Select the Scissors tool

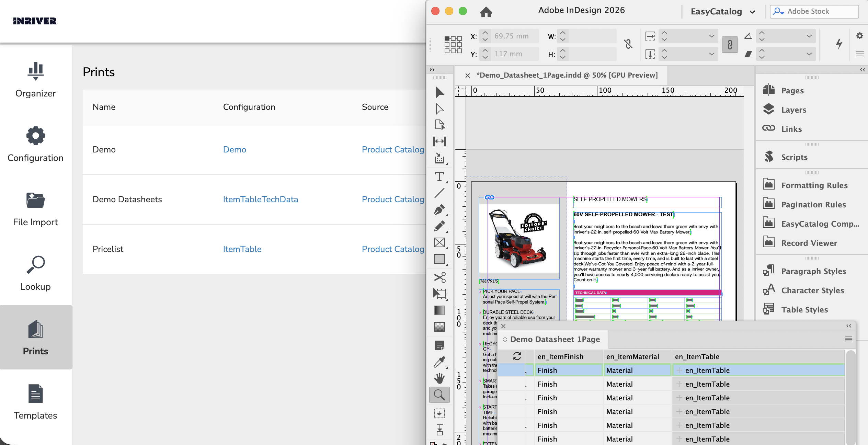(x=439, y=277)
